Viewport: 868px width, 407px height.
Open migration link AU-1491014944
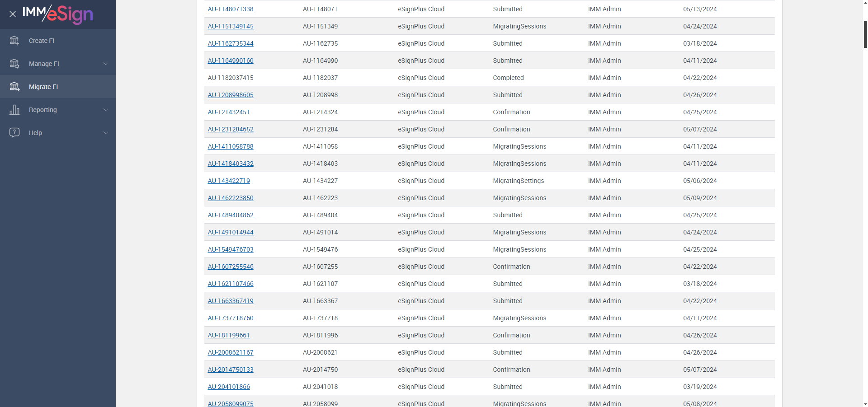[x=231, y=232]
